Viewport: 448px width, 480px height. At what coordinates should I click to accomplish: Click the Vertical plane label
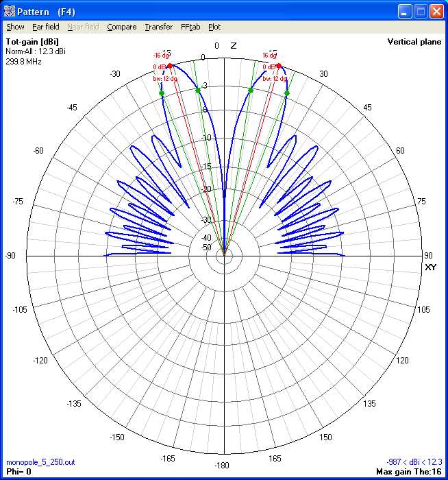point(414,42)
